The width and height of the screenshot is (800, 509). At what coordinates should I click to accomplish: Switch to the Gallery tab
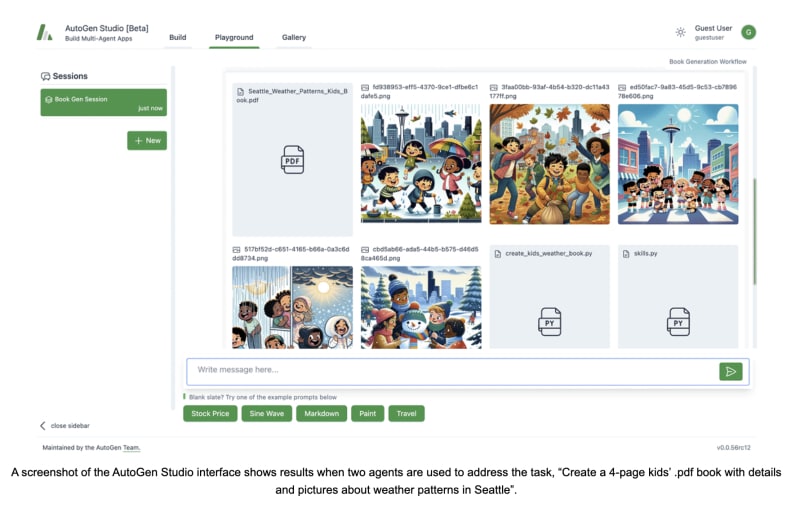[x=294, y=37]
